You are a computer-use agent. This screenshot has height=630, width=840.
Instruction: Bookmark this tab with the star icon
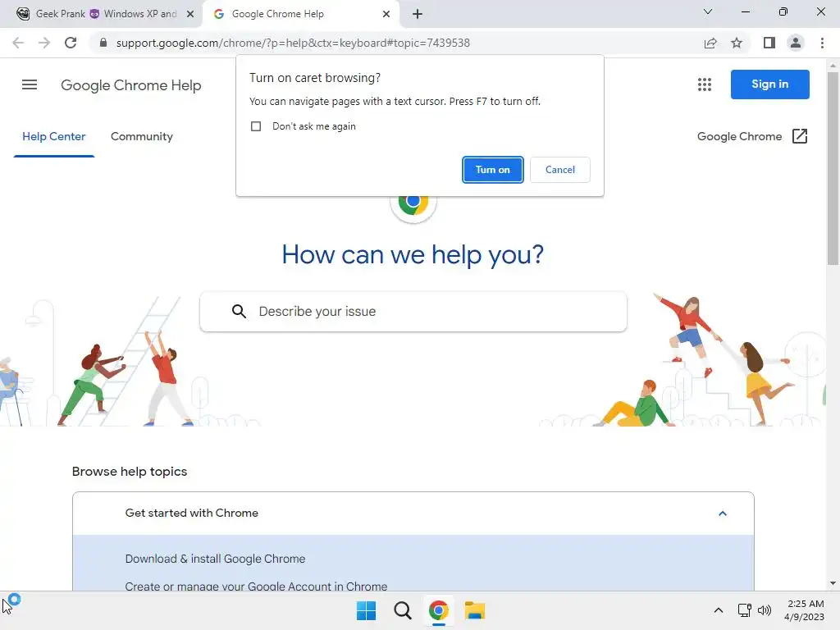point(737,43)
